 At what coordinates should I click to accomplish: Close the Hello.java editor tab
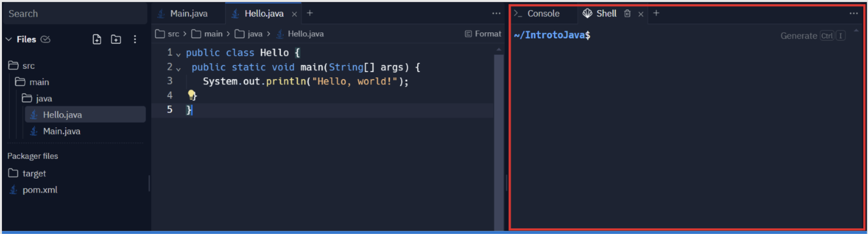[x=294, y=14]
